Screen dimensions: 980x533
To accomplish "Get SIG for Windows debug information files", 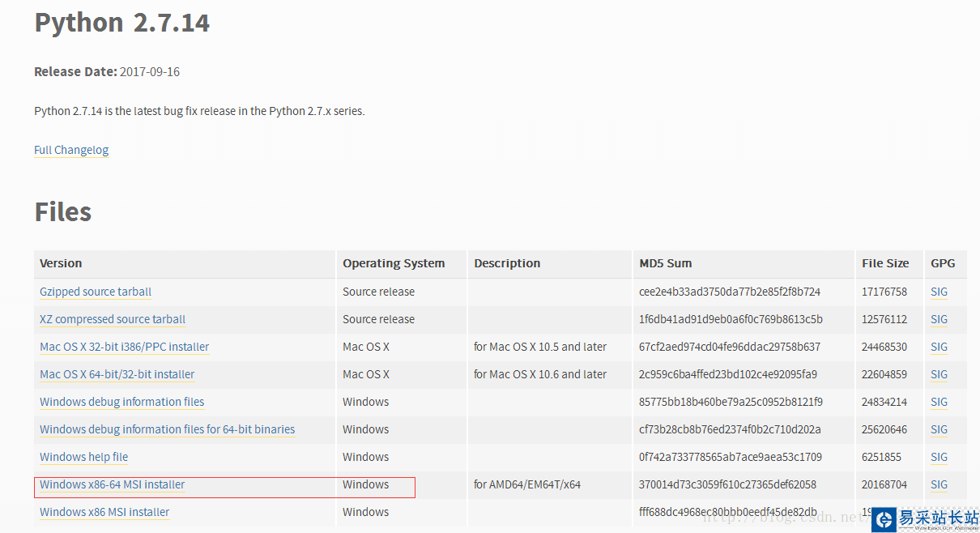I will [x=939, y=402].
